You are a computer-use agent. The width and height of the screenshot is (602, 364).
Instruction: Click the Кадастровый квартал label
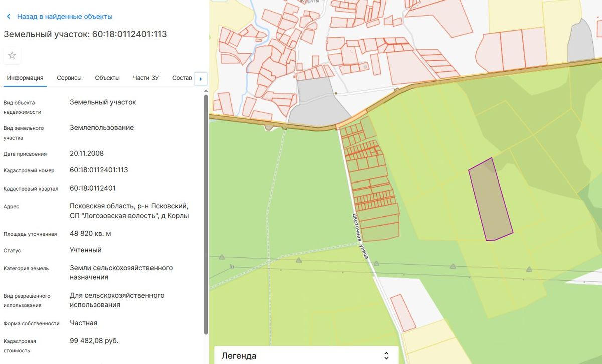coord(31,189)
